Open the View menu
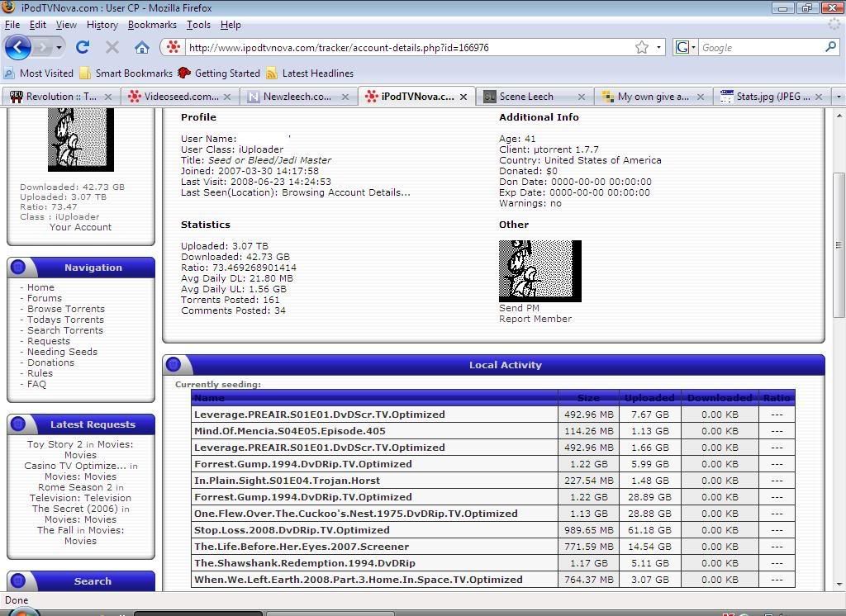This screenshot has width=846, height=616. tap(66, 25)
